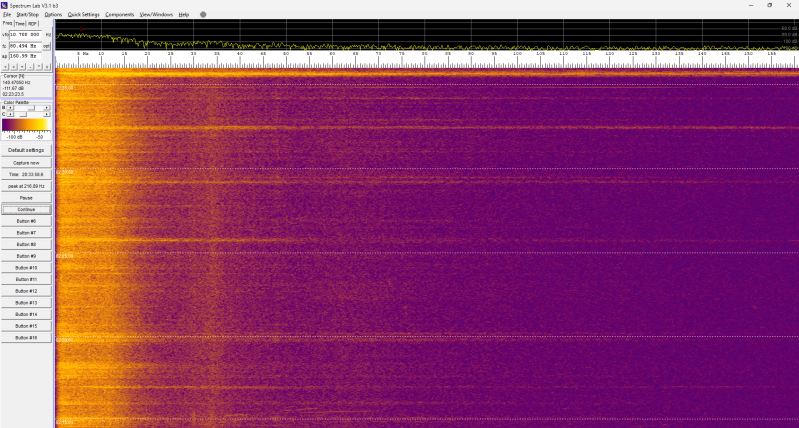Click the vfo frequency input field
This screenshot has height=428, width=799.
pyautogui.click(x=25, y=35)
